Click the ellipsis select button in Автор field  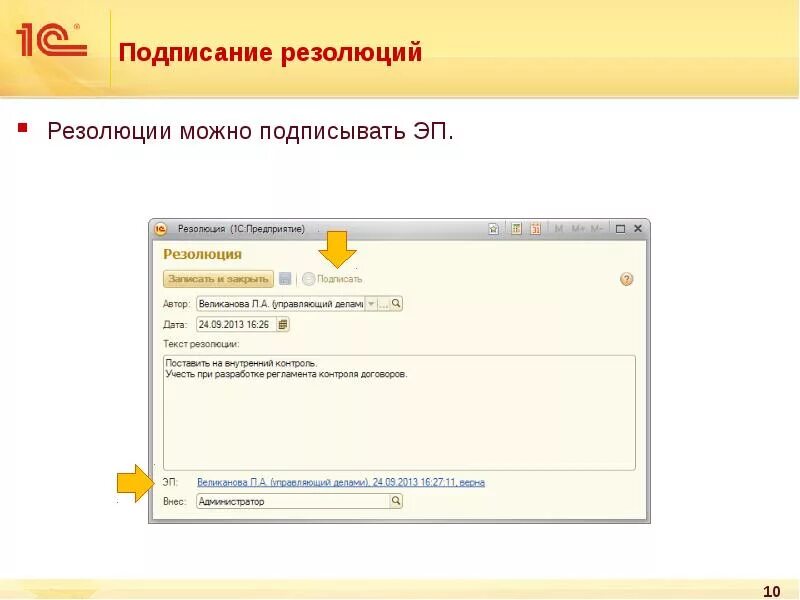coord(383,304)
